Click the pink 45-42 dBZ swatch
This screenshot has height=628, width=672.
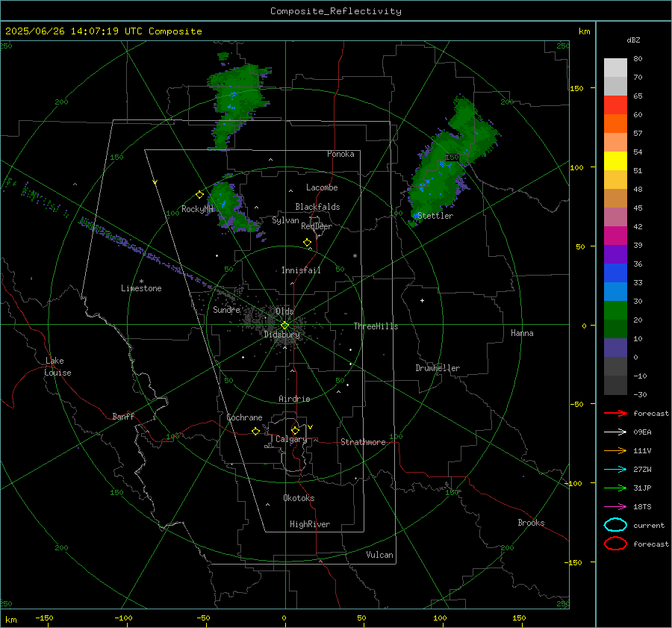(x=615, y=217)
